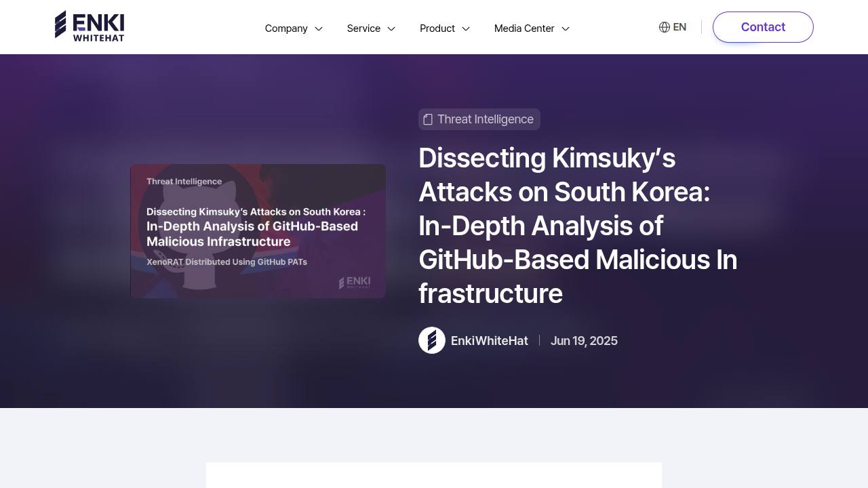Switch language via EN label
This screenshot has height=488, width=868.
[679, 27]
